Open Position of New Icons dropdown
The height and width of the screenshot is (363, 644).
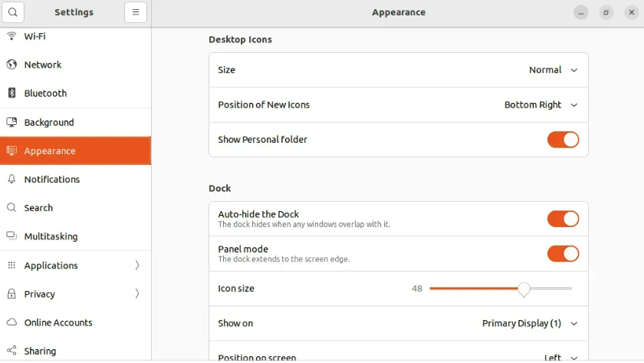point(540,105)
